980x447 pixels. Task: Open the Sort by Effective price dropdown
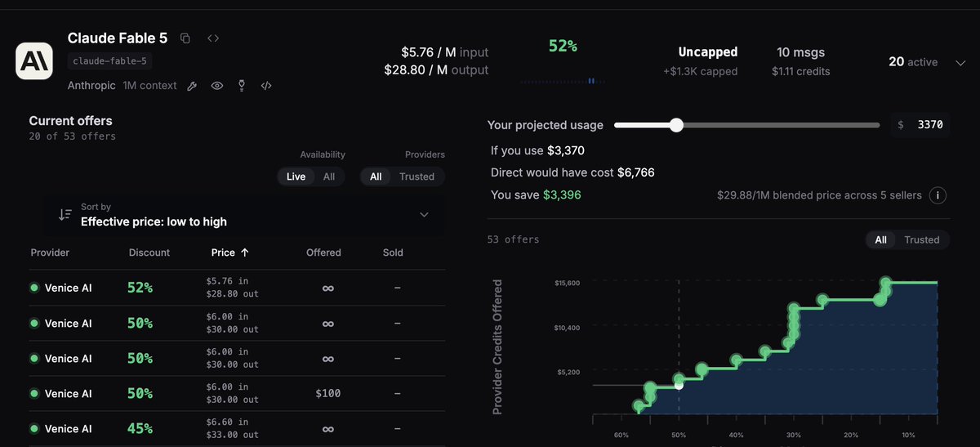pyautogui.click(x=244, y=215)
